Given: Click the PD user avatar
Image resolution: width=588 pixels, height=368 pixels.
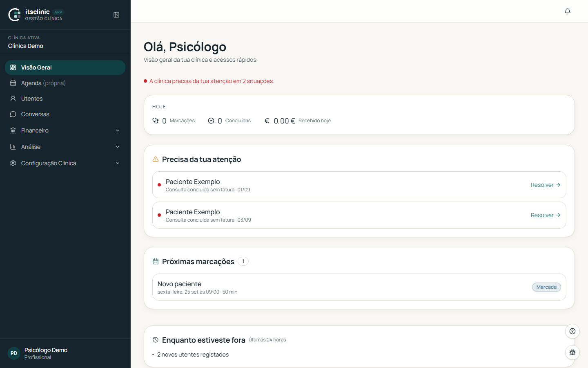Looking at the screenshot, I should (x=14, y=353).
